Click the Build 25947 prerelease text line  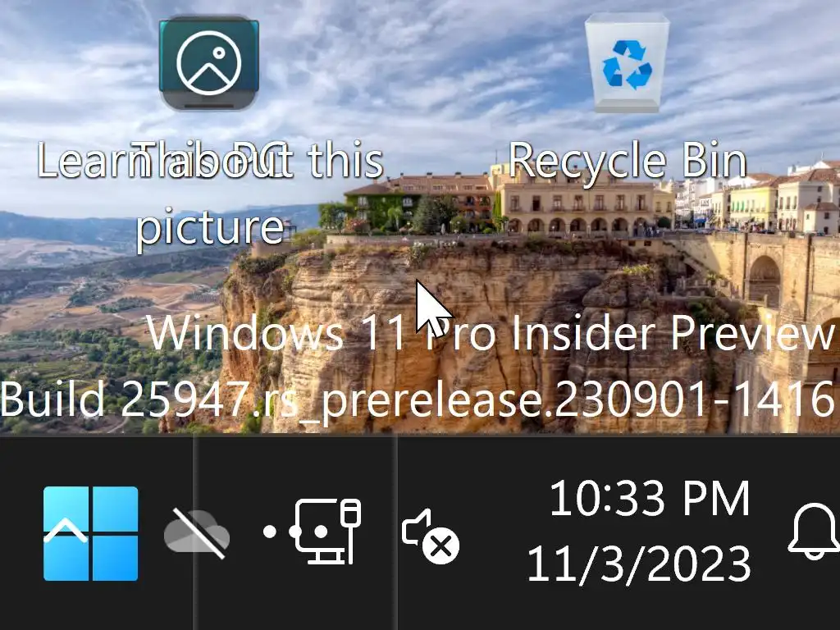pos(418,399)
